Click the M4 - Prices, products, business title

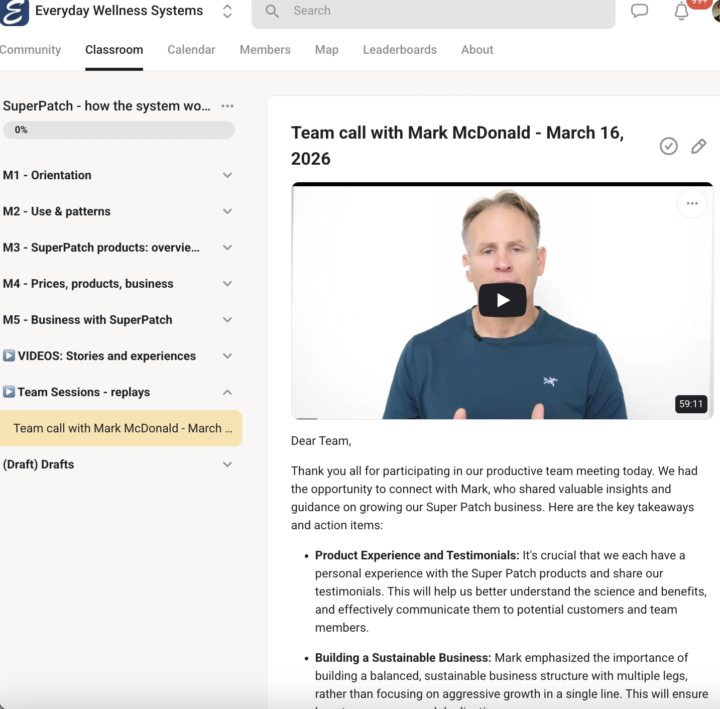pyautogui.click(x=88, y=284)
